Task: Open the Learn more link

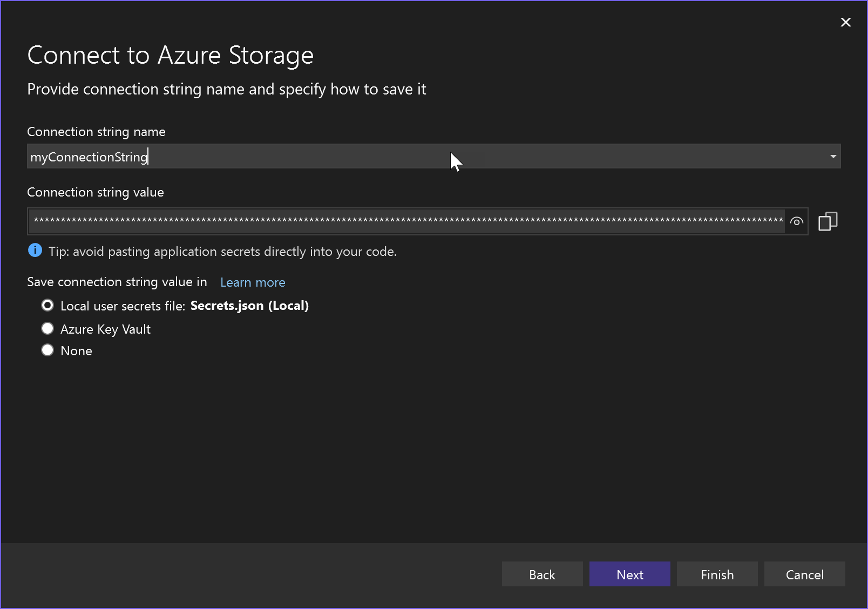Action: tap(253, 282)
